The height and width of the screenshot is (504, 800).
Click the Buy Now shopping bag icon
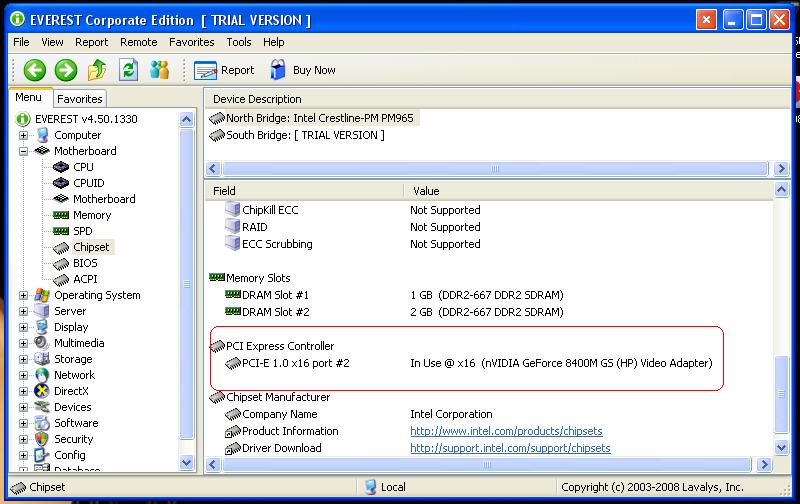coord(278,70)
